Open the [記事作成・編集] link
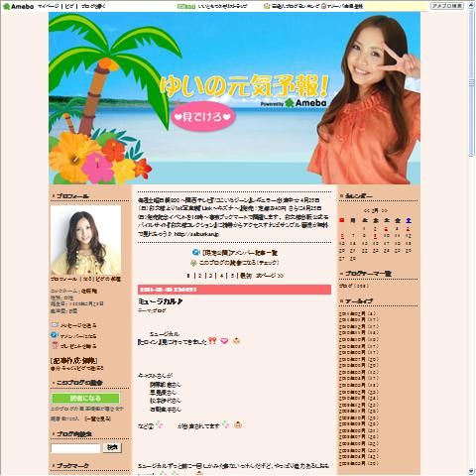 [x=74, y=361]
